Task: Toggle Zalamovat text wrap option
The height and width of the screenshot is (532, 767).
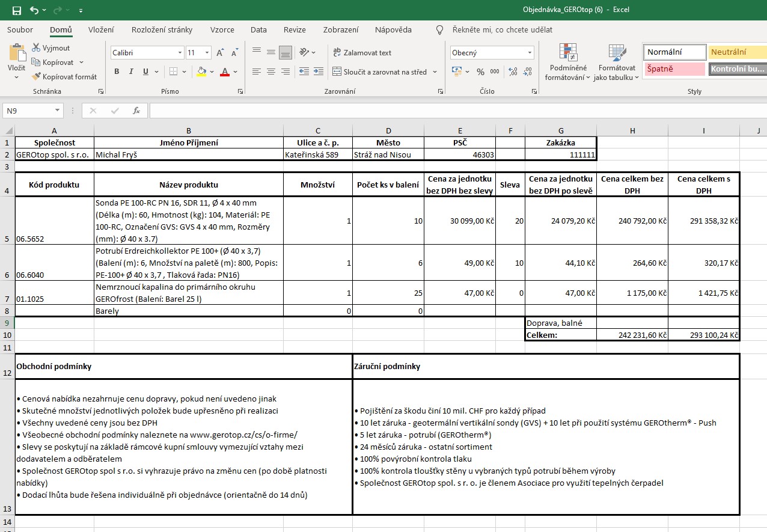Action: [362, 52]
